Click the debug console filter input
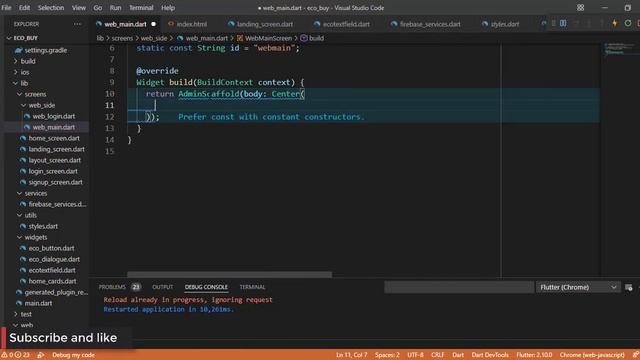 [x=459, y=287]
